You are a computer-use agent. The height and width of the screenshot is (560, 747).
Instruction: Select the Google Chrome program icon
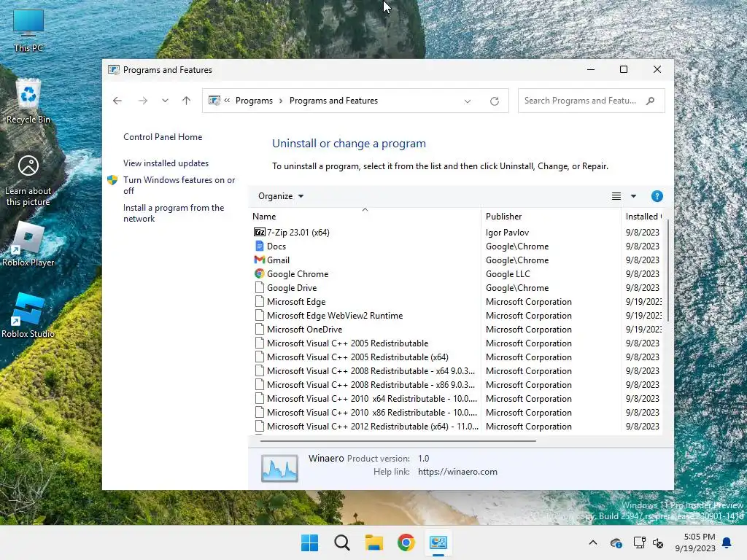pos(259,274)
